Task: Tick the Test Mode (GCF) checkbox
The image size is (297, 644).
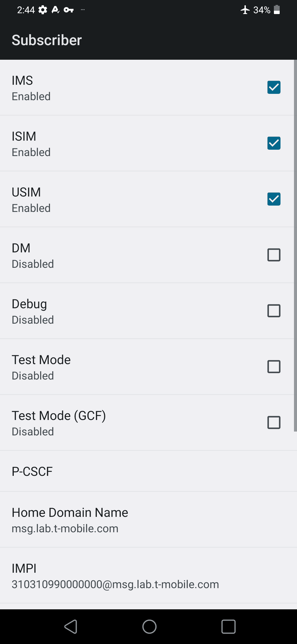Action: [274, 422]
